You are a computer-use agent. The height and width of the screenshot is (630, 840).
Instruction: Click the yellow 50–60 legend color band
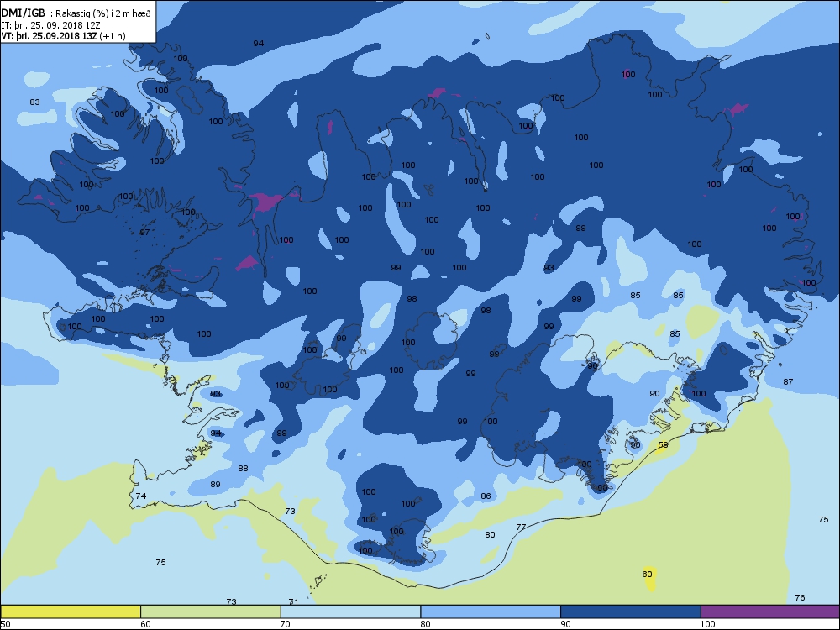point(71,612)
